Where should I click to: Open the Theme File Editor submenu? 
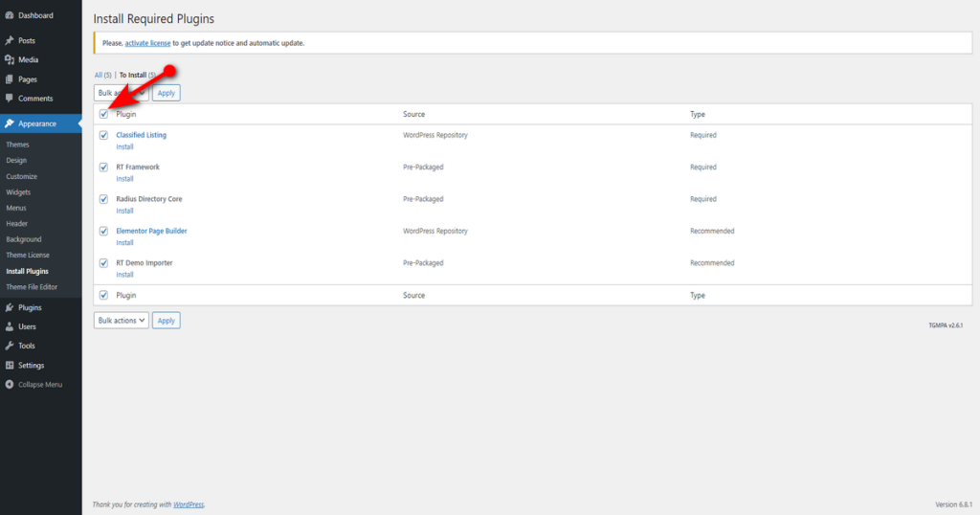pyautogui.click(x=32, y=287)
